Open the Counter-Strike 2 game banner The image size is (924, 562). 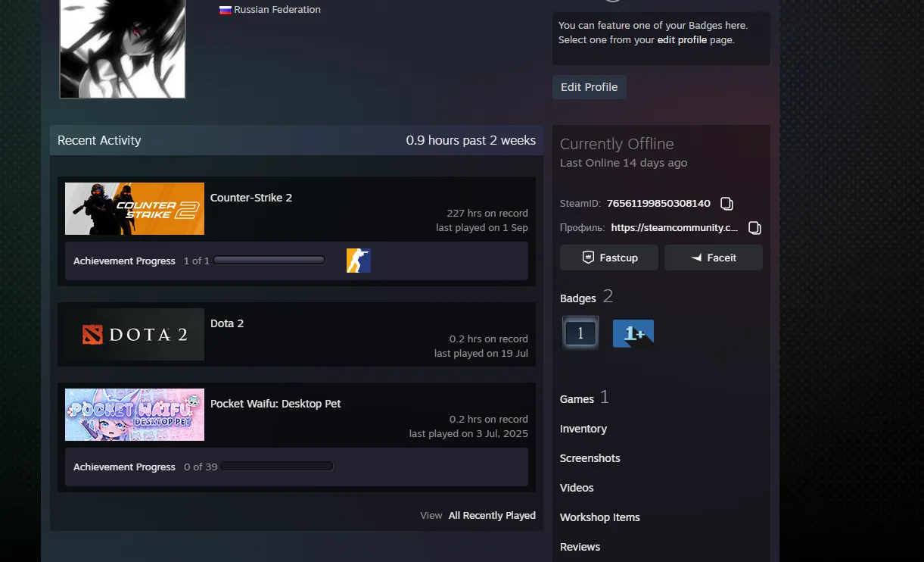(135, 208)
